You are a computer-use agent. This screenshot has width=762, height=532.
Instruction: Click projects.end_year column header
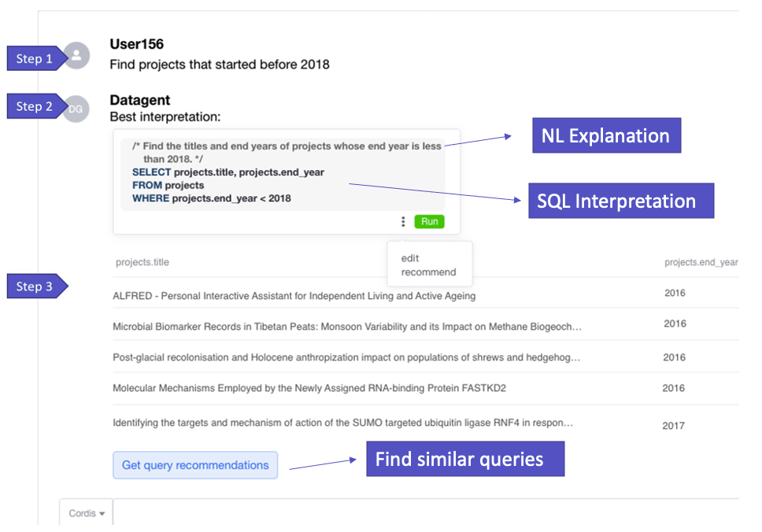[x=701, y=262]
